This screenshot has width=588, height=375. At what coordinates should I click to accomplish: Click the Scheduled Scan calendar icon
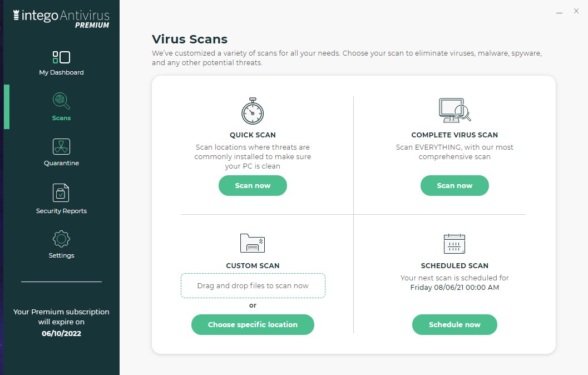(454, 243)
